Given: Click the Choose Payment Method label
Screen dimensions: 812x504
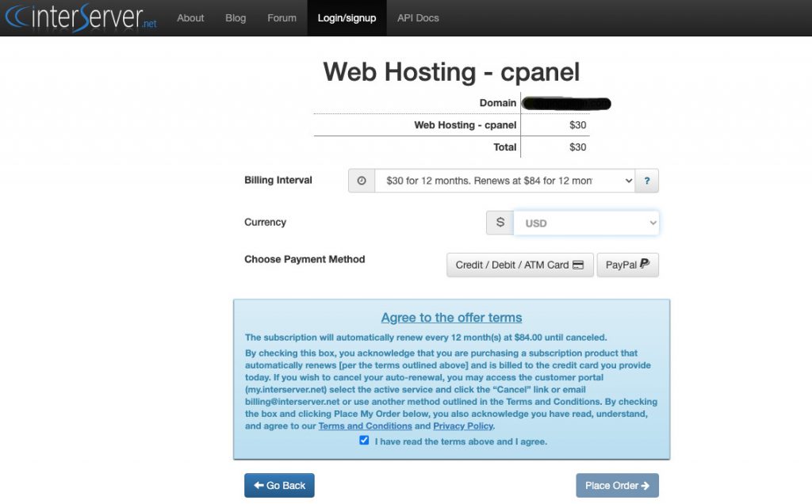Looking at the screenshot, I should coord(304,259).
